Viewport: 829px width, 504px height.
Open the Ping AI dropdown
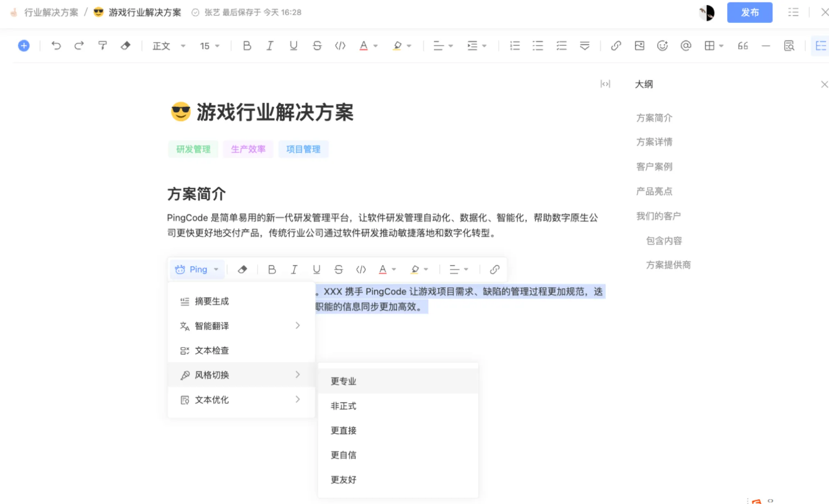coord(197,269)
